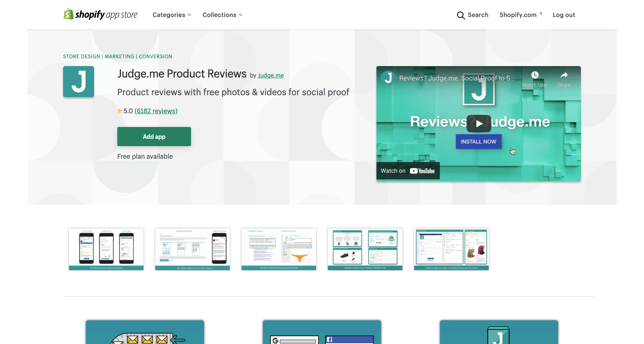Open the MARKETING category link

tap(120, 56)
